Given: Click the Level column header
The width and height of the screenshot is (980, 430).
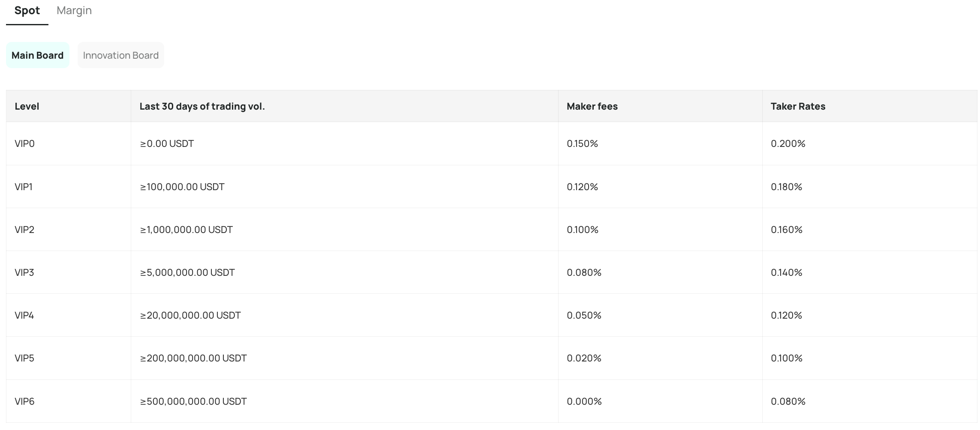Looking at the screenshot, I should [x=27, y=106].
